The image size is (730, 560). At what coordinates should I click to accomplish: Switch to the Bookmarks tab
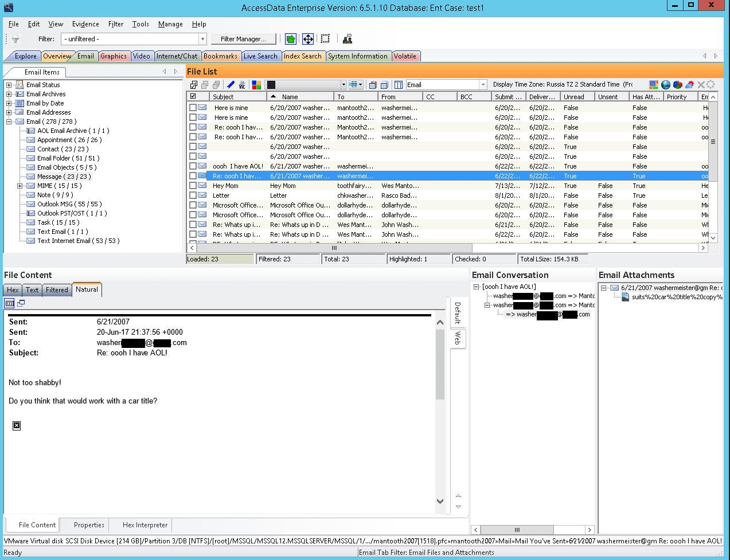[x=220, y=56]
